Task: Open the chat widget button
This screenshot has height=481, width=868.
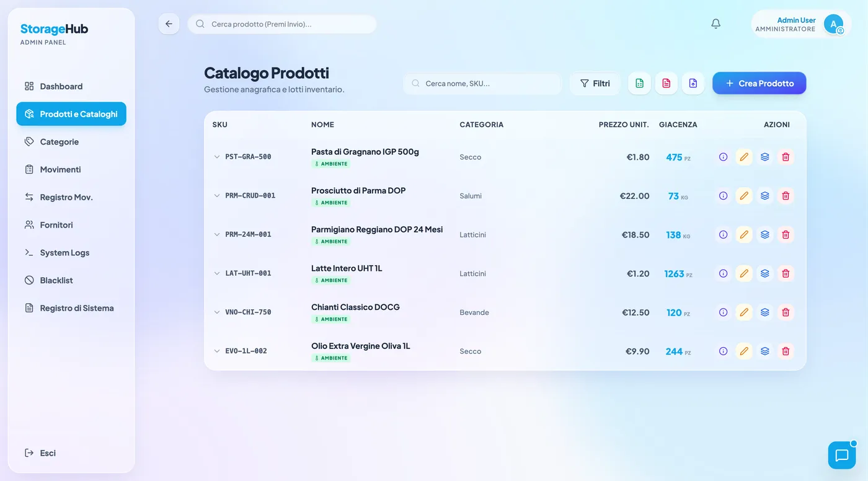Action: click(x=841, y=456)
